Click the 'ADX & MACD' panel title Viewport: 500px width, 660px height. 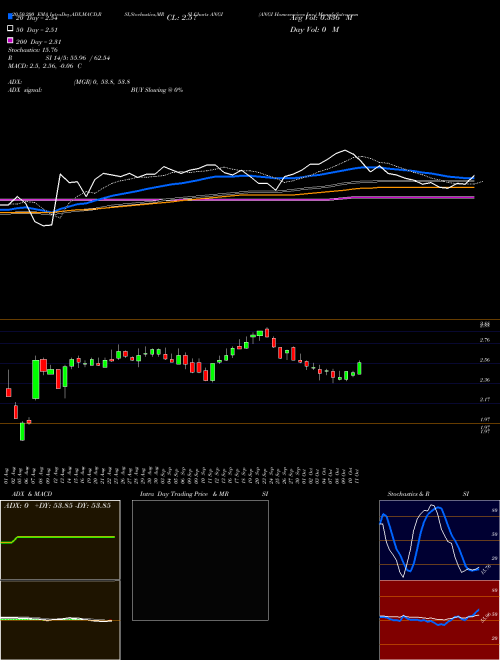point(32,494)
